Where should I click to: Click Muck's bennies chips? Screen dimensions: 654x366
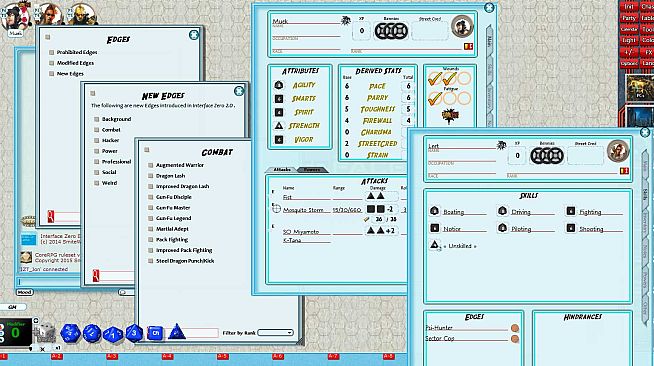point(391,31)
